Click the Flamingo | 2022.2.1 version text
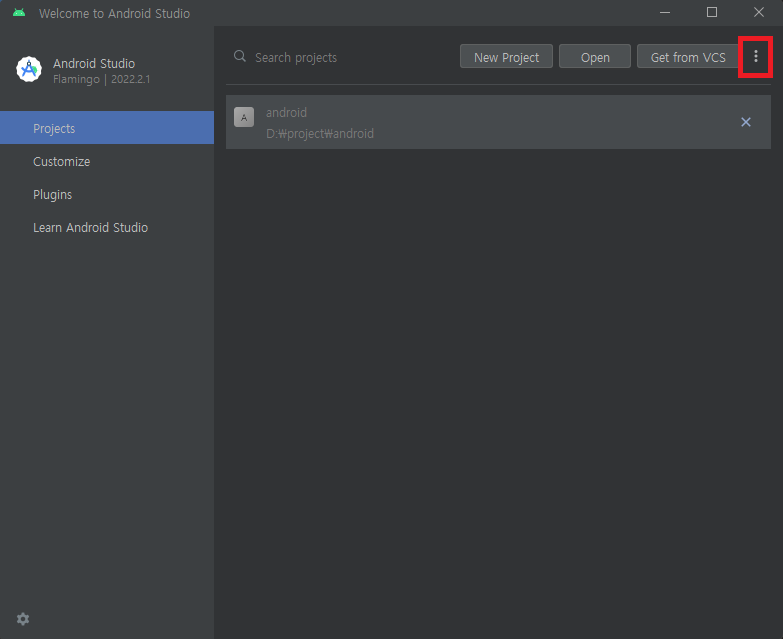 point(101,79)
